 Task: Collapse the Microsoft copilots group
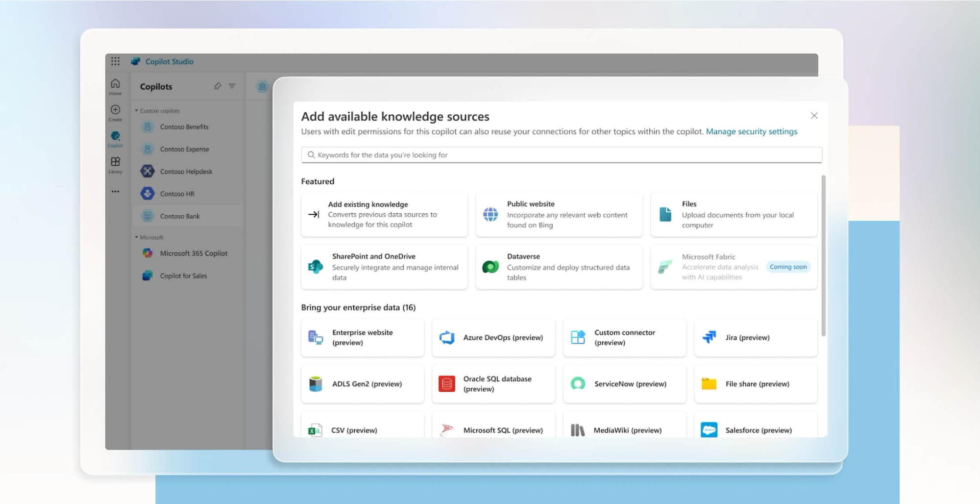pos(136,237)
